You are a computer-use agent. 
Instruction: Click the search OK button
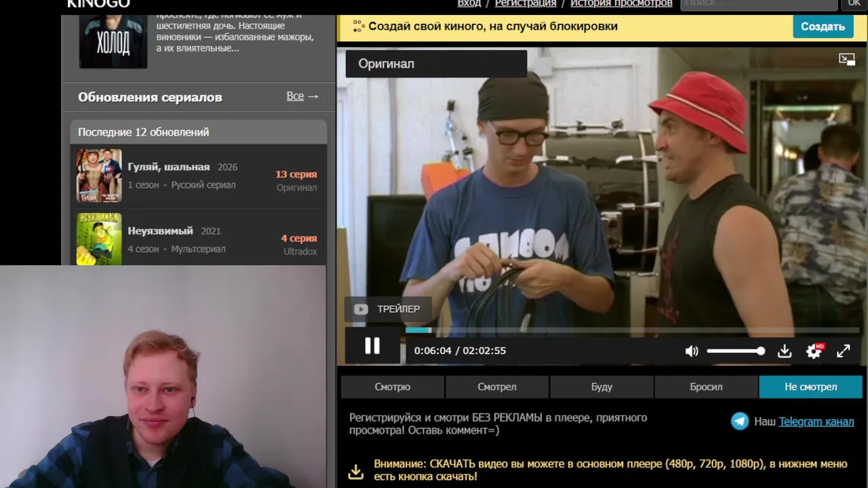coord(854,3)
